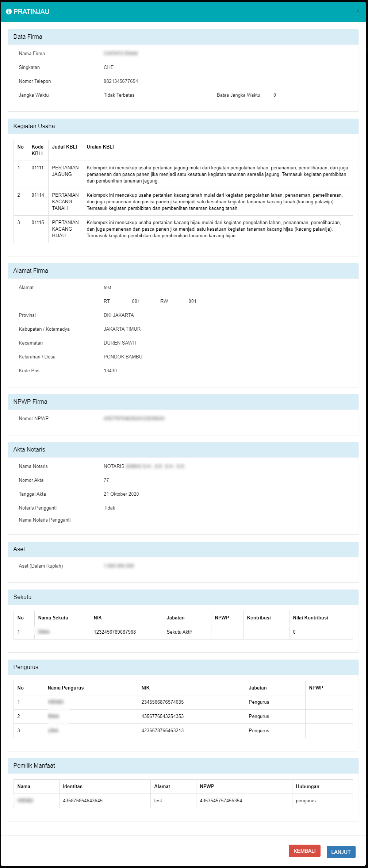Select the Data Firma section header
368x868 pixels.
(28, 37)
